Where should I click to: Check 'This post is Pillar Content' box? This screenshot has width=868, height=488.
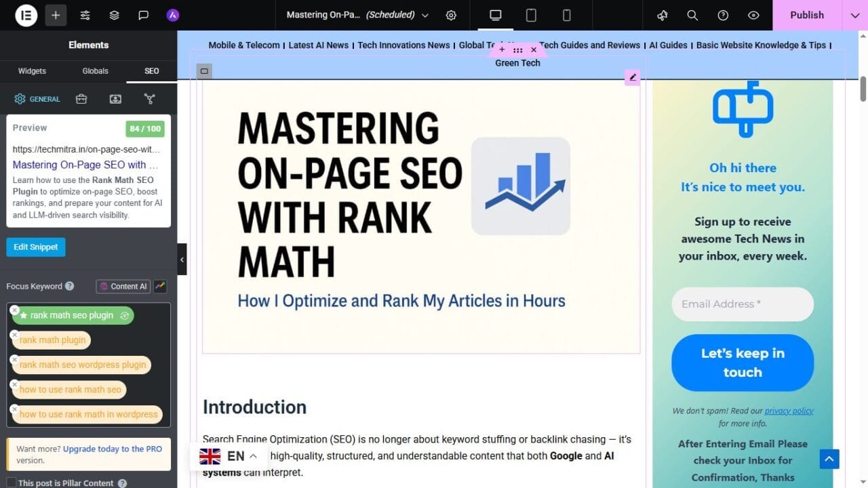pyautogui.click(x=11, y=483)
